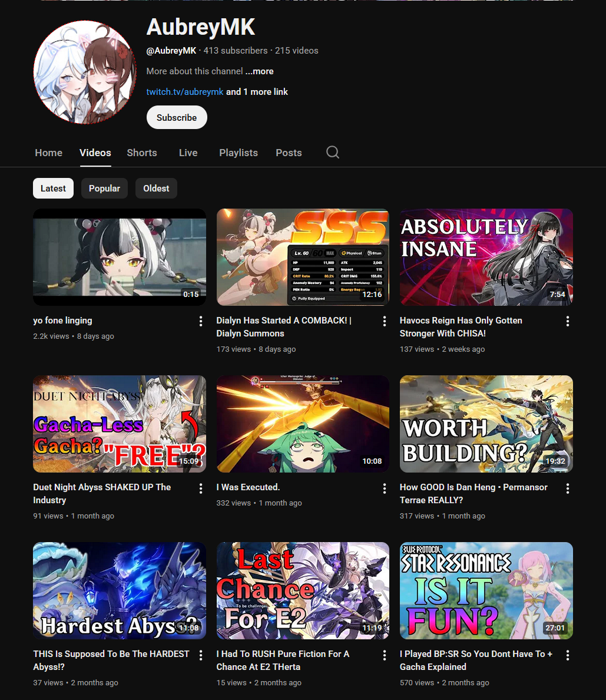Open the channel search magnifier icon
The height and width of the screenshot is (700, 606).
(333, 152)
